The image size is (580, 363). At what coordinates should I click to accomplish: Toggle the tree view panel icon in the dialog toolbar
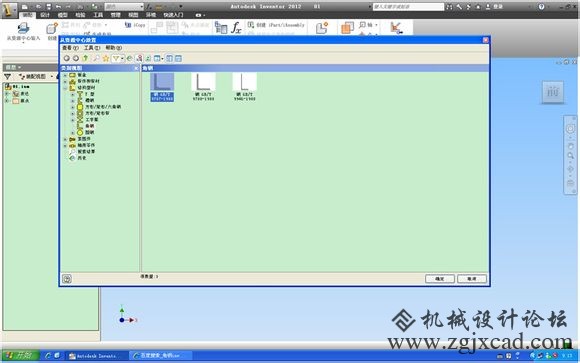pos(169,58)
